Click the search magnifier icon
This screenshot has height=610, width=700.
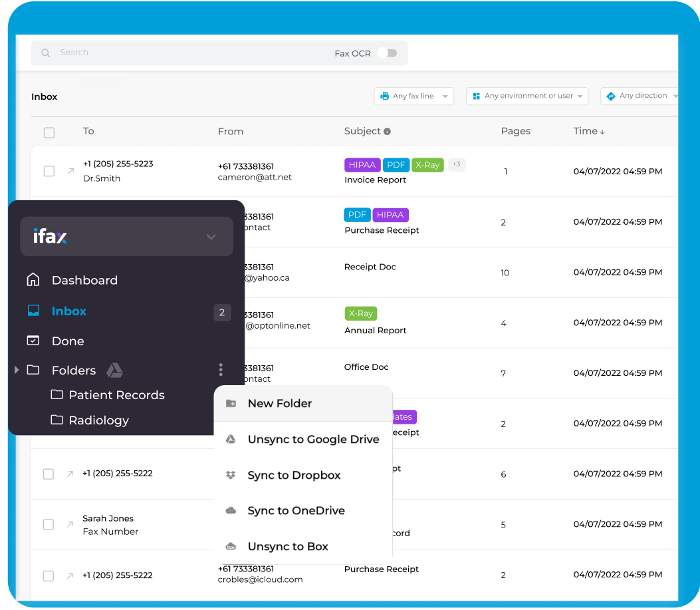coord(46,53)
